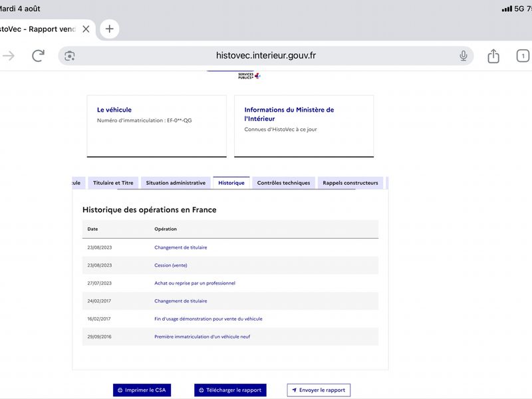Select the Opération column header
Image resolution: width=532 pixels, height=399 pixels.
tap(166, 229)
